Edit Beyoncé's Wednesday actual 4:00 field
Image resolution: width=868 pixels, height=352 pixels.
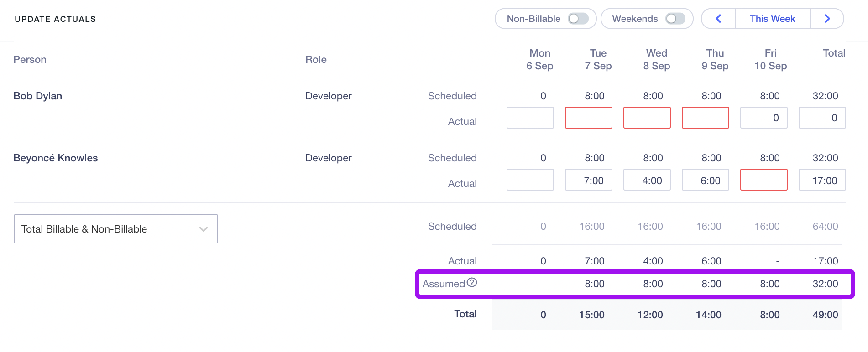[647, 180]
